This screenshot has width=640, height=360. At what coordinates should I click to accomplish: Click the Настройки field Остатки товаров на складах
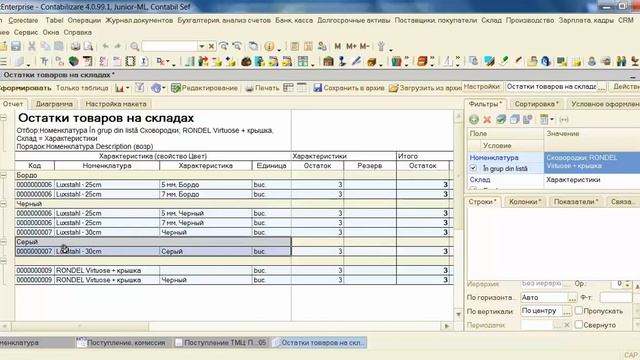(x=551, y=87)
